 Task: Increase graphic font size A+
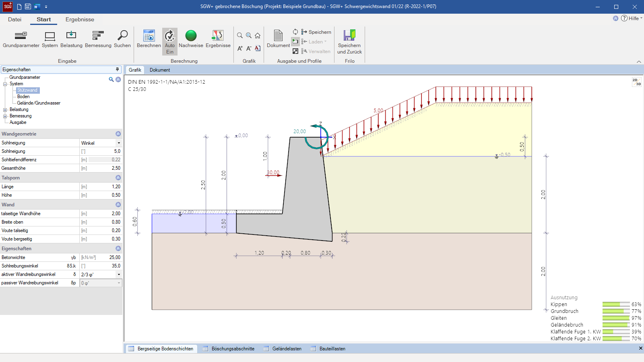click(x=240, y=48)
